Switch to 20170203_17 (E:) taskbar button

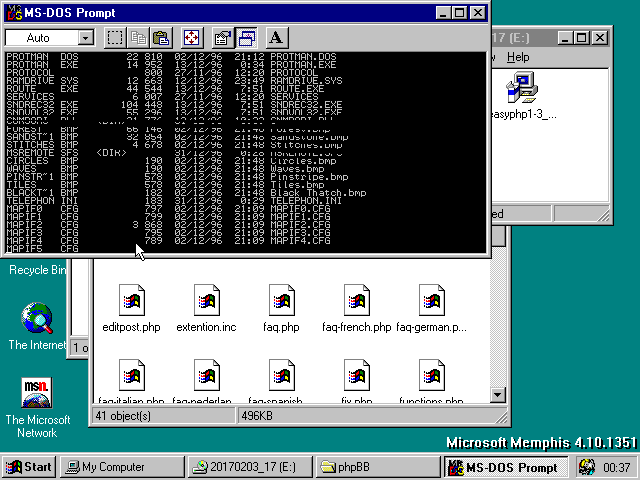point(250,467)
